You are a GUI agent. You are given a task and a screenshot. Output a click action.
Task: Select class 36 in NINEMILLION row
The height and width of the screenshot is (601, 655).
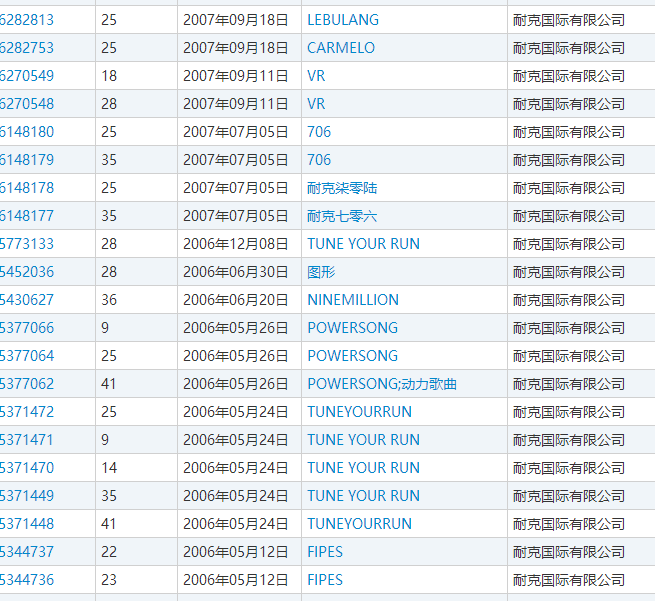[x=109, y=300]
